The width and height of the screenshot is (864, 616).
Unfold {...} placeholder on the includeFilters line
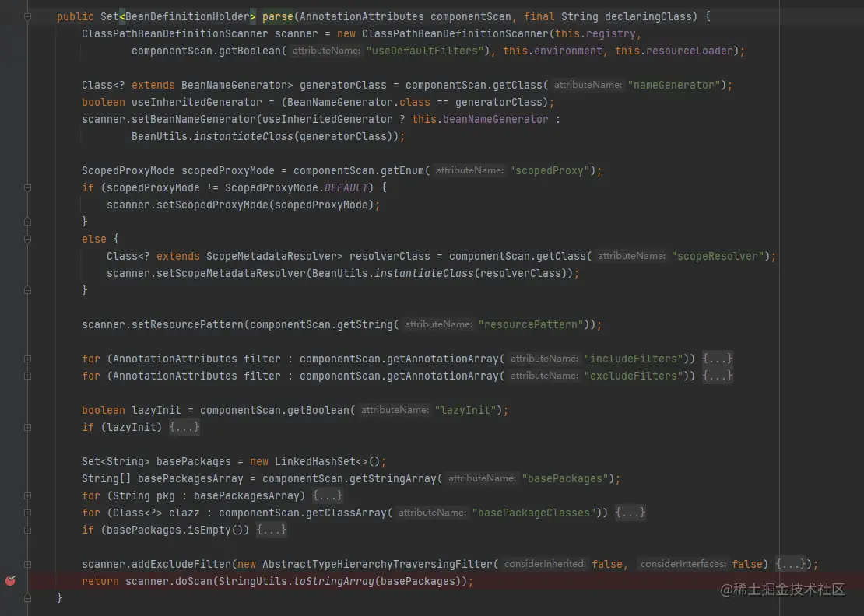coord(718,359)
